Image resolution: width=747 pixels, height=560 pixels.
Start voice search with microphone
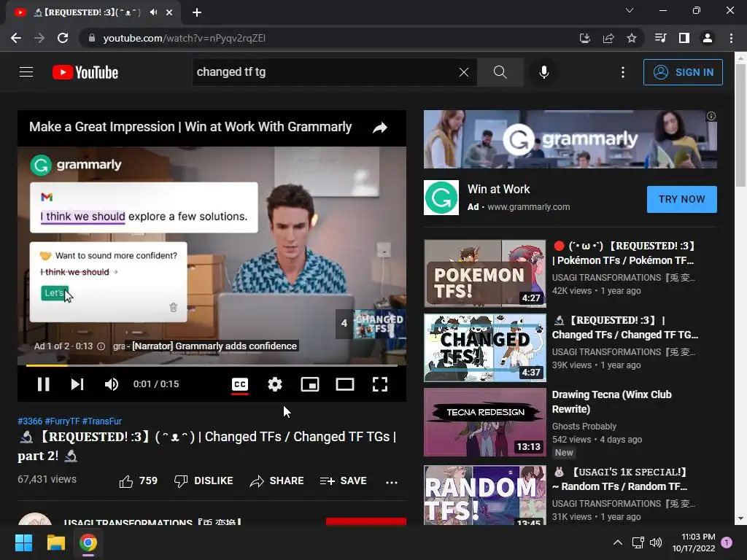[x=543, y=72]
